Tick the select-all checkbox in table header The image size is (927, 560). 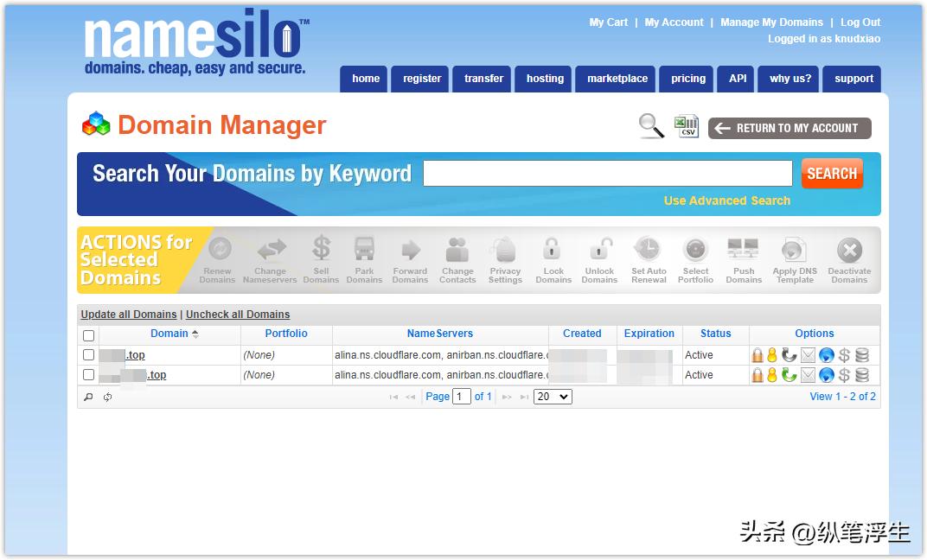89,335
